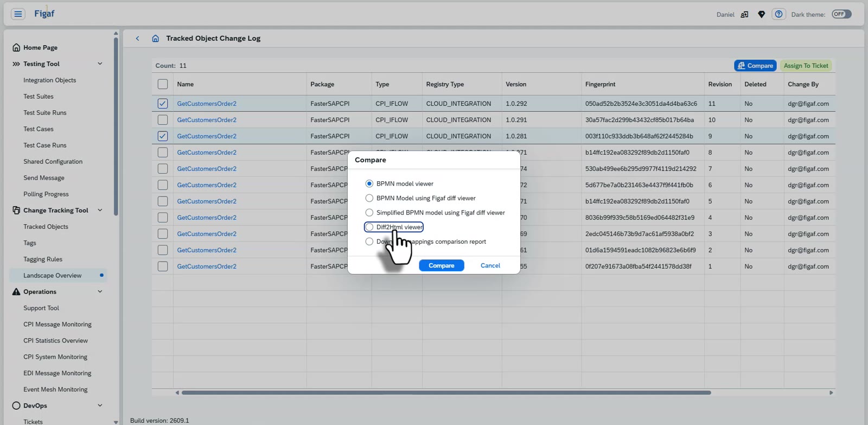Viewport: 868px width, 425px height.
Task: Select BPMN Model using Figaf diff viewer
Action: pyautogui.click(x=369, y=198)
